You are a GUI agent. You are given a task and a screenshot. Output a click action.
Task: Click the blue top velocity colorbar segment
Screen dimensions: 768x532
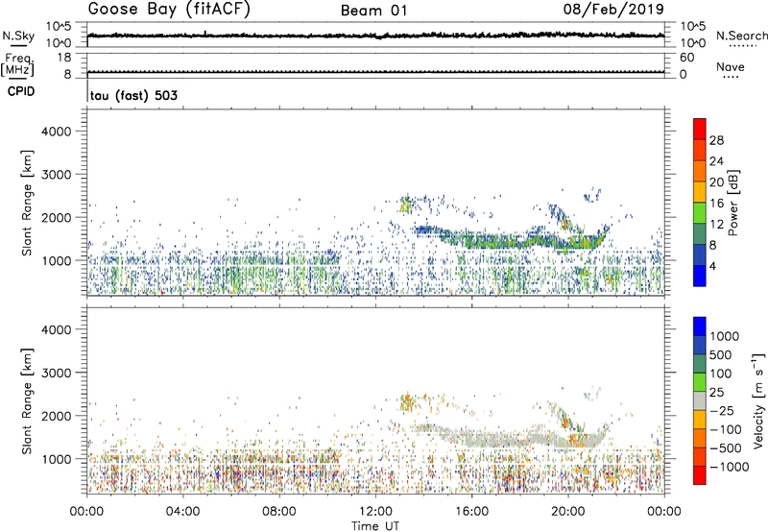pos(700,326)
